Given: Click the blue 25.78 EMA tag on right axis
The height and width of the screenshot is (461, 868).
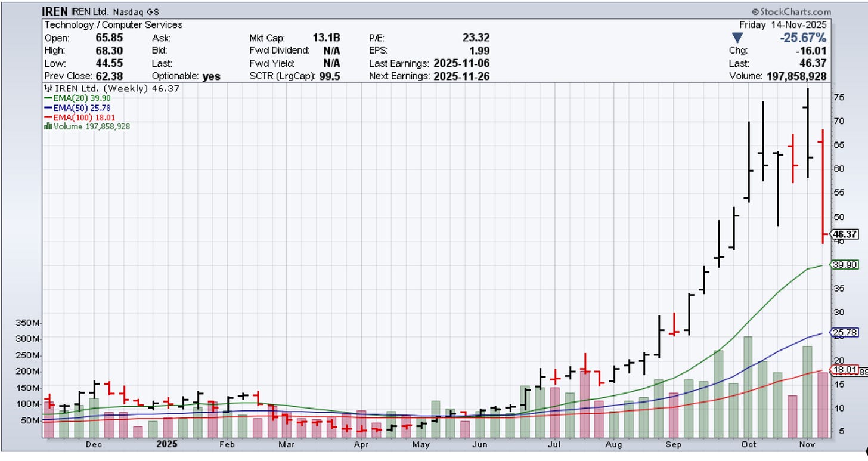Looking at the screenshot, I should (x=845, y=332).
